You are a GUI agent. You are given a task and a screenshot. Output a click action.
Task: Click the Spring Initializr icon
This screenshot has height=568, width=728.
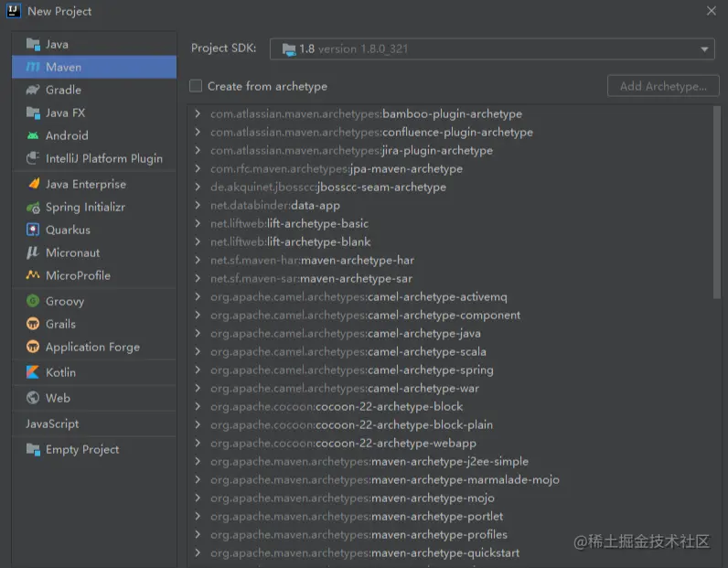pos(33,207)
